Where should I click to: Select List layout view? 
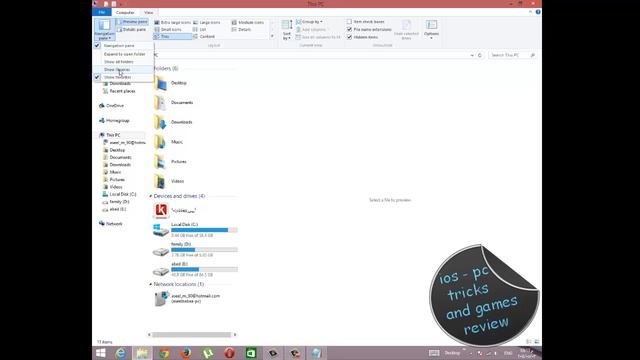[x=200, y=30]
